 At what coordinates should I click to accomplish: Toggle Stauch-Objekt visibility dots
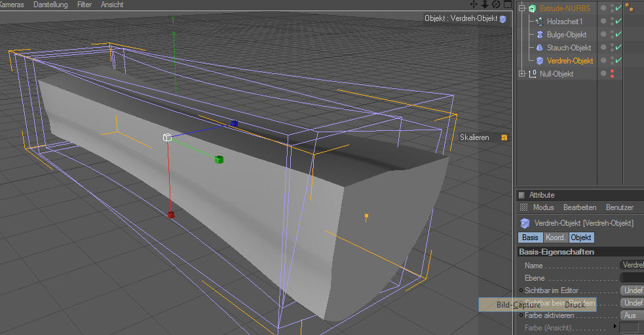612,48
